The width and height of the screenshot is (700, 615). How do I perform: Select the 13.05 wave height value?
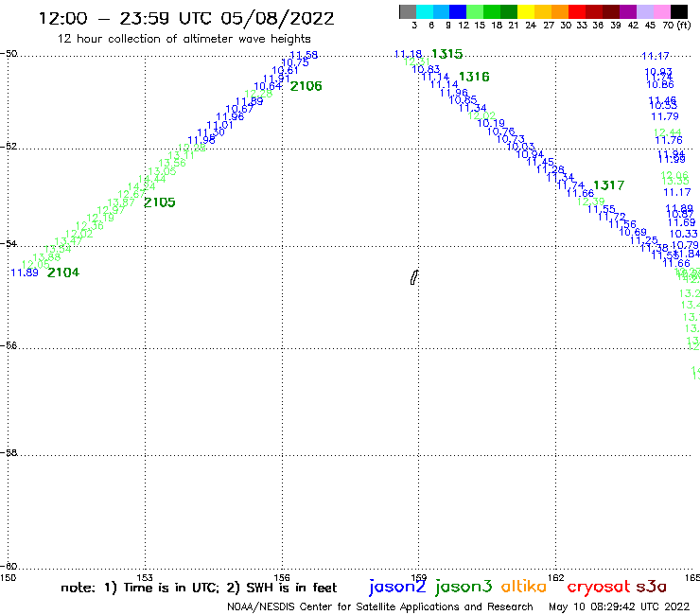point(162,171)
